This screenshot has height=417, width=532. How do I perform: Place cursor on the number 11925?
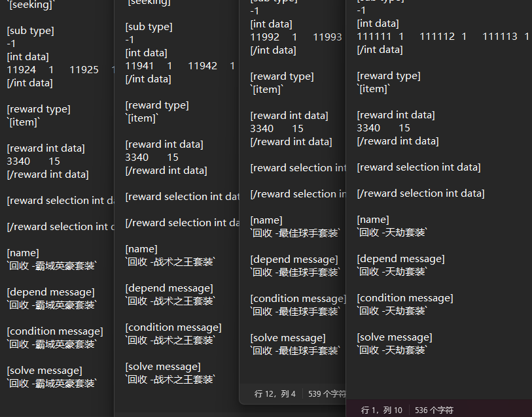tap(84, 70)
